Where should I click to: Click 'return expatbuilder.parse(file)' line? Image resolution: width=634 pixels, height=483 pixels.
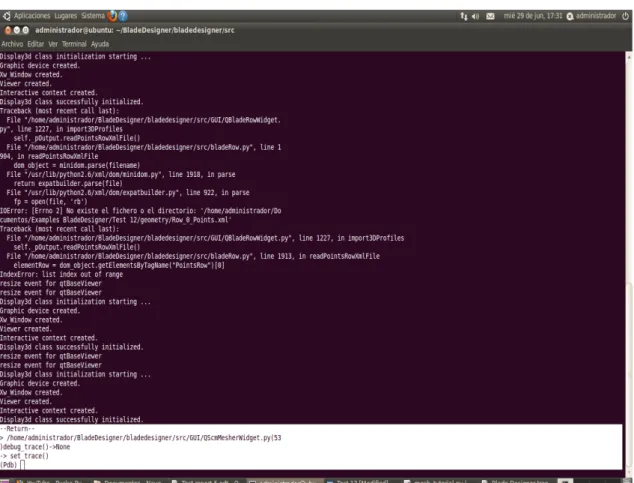(68, 183)
